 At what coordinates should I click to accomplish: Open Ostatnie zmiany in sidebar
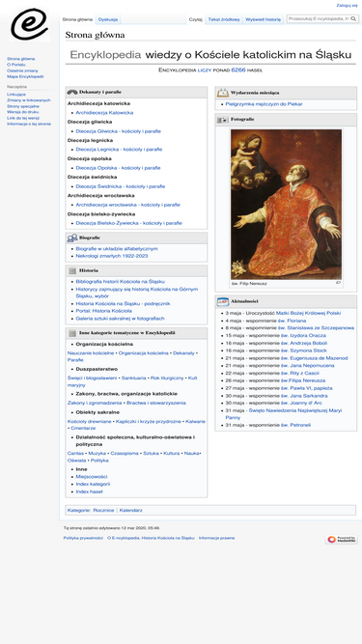(x=22, y=70)
